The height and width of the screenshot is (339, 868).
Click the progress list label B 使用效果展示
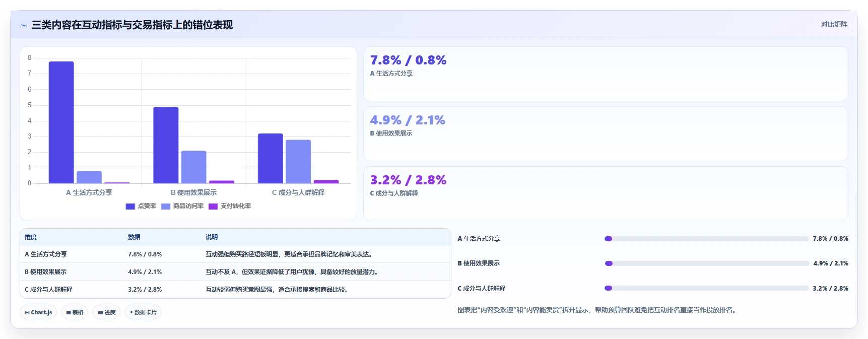click(x=479, y=263)
